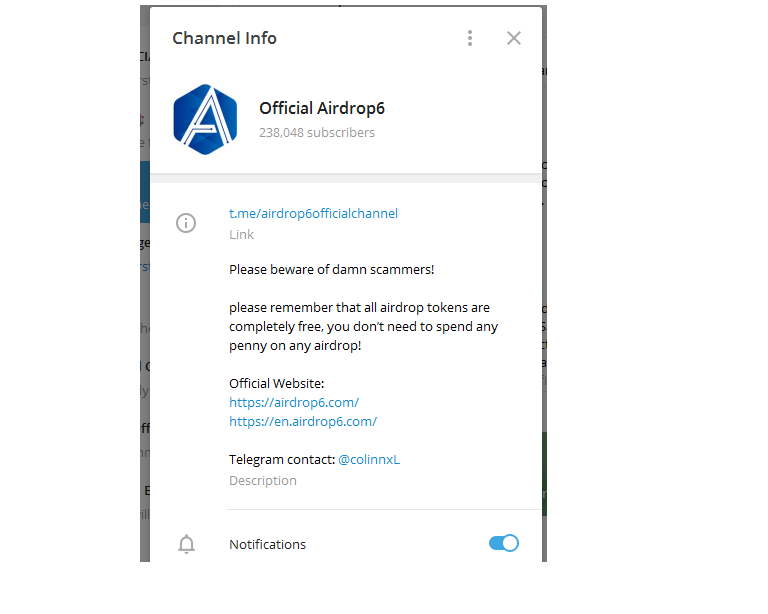Open the @colinnxL Telegram contact
Screen dimensions: 768x614
(x=369, y=460)
